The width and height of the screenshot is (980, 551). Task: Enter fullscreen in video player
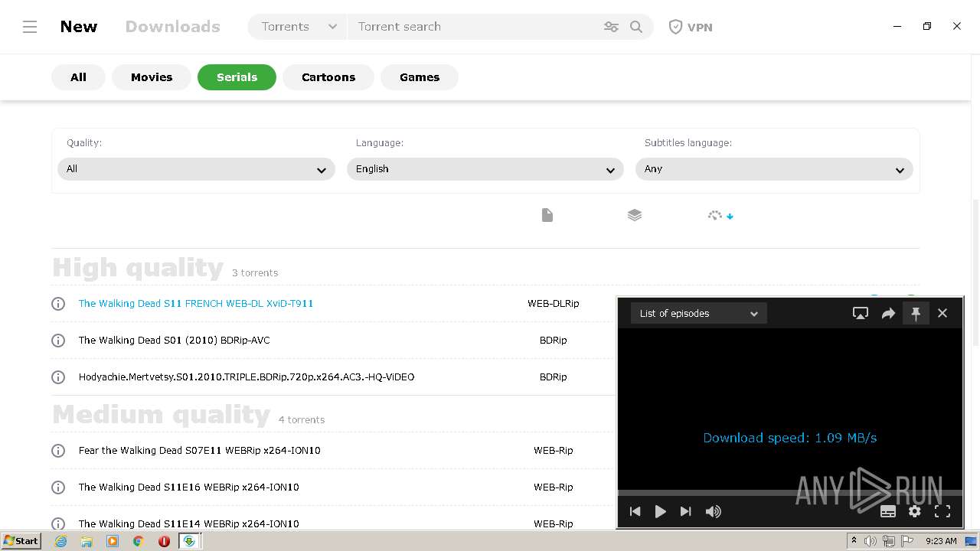(x=942, y=511)
